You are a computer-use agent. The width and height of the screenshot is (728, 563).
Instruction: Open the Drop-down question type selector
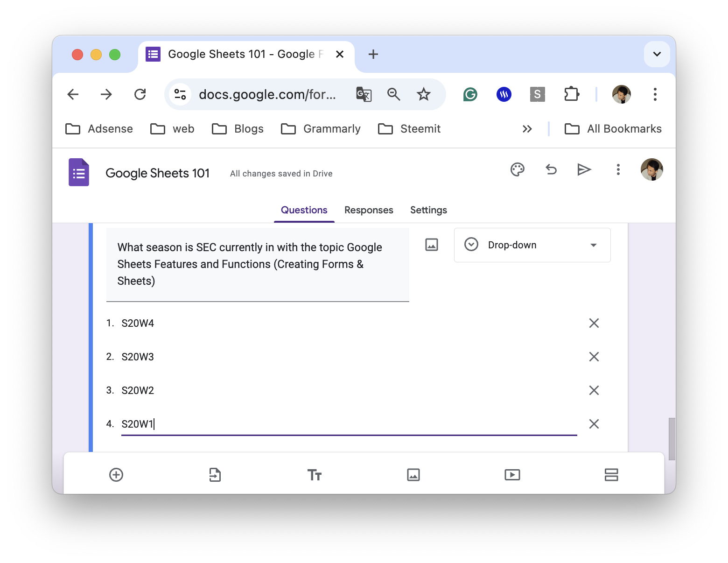click(x=532, y=245)
